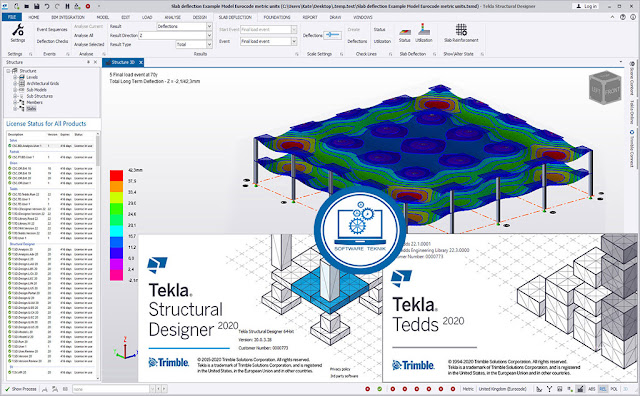Open Event dropdown showing Final load event
Screen dimensions: 640x396
click(x=294, y=41)
